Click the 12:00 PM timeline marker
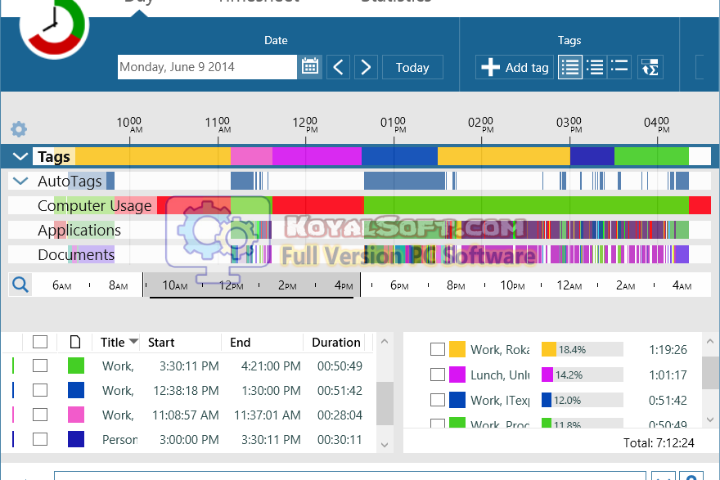Viewport: 720px width, 480px height. (x=305, y=124)
